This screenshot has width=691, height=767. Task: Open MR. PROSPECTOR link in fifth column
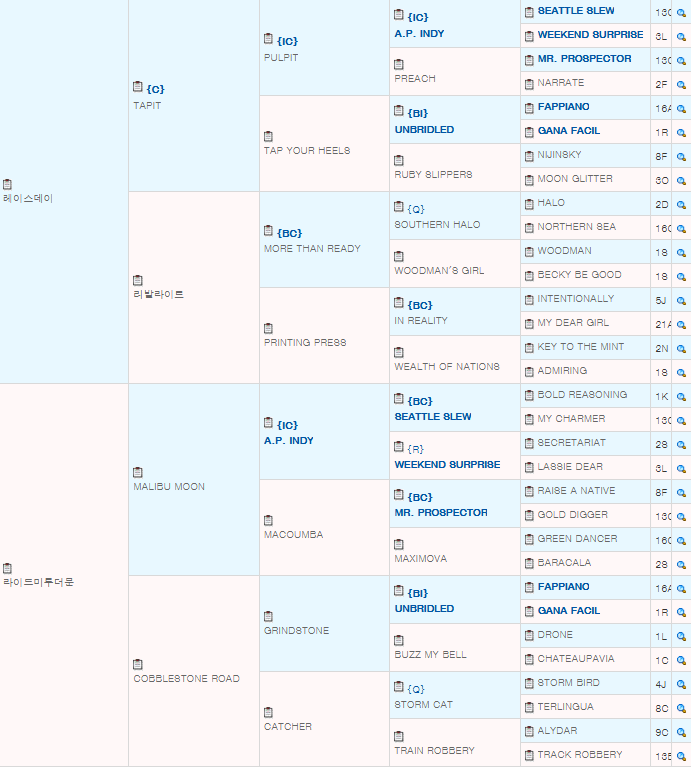point(584,59)
